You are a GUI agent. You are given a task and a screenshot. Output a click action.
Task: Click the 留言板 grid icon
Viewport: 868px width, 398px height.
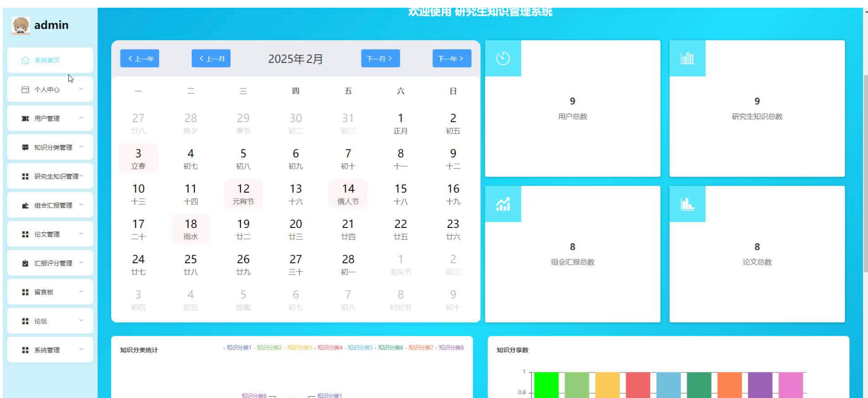pyautogui.click(x=25, y=292)
